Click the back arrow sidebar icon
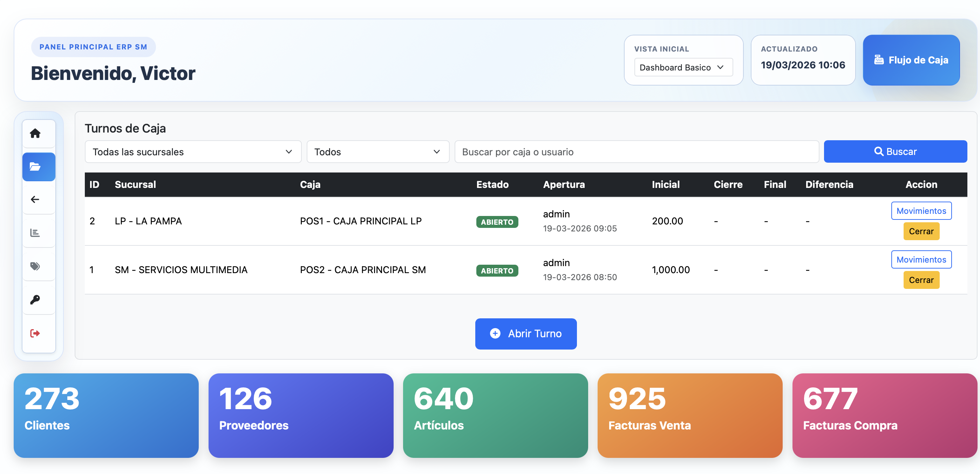Image resolution: width=980 pixels, height=474 pixels. pyautogui.click(x=35, y=199)
